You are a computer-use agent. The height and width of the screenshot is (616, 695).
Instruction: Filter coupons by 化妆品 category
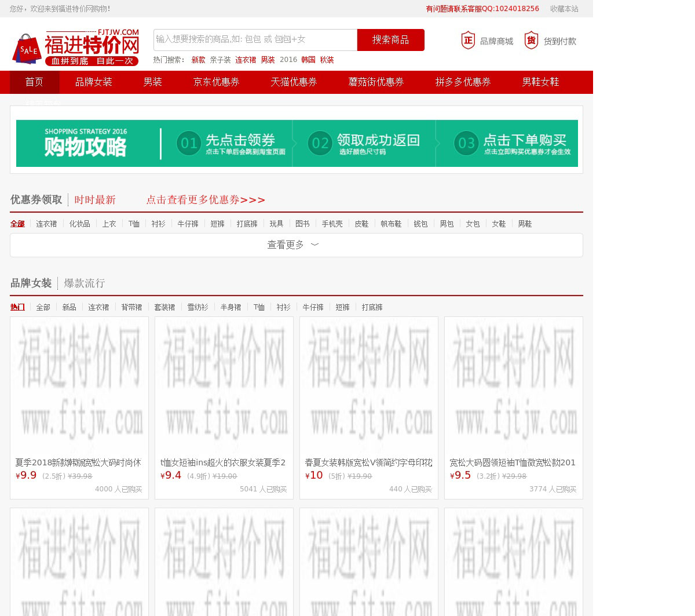[x=79, y=224]
